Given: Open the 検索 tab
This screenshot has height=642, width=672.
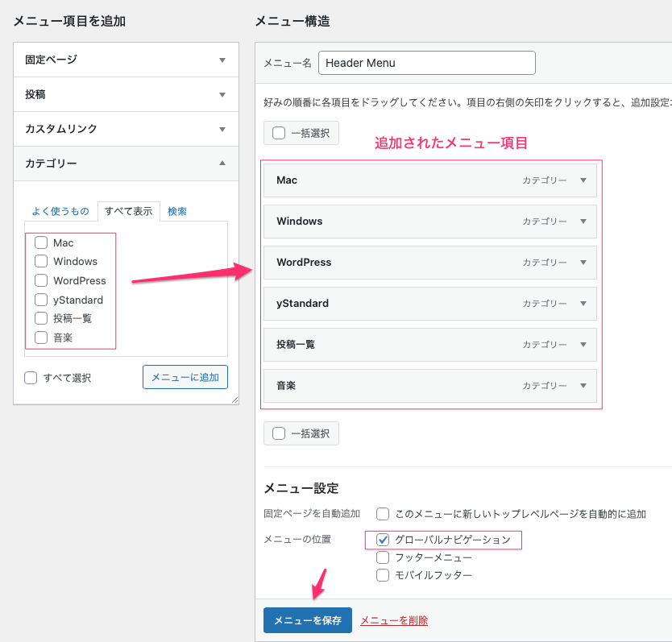Looking at the screenshot, I should [x=177, y=212].
